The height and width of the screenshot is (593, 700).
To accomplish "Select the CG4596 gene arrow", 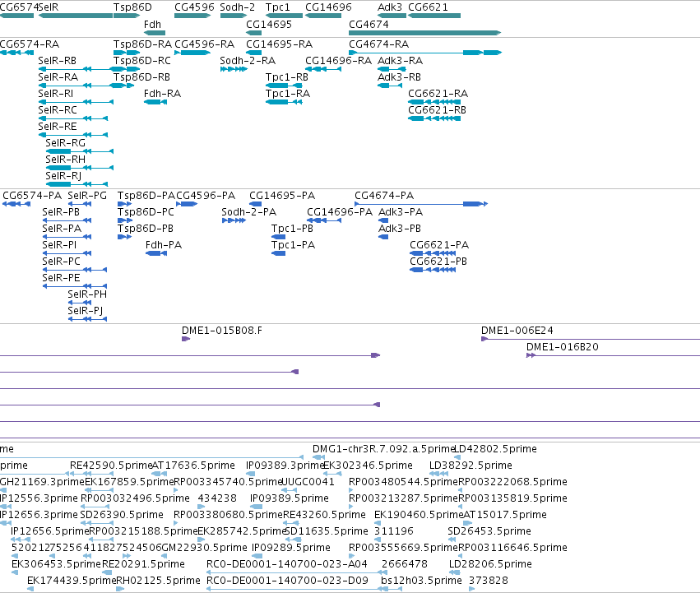I will click(192, 16).
